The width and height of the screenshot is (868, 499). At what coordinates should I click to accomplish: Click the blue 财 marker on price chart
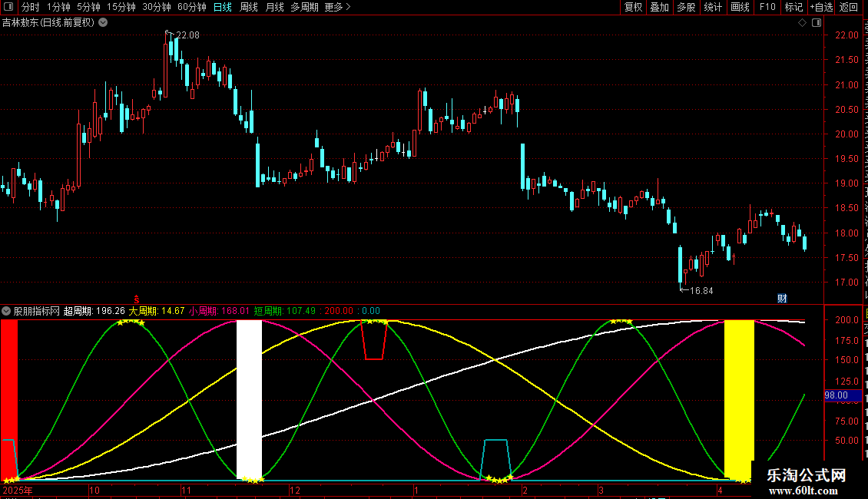click(x=782, y=298)
